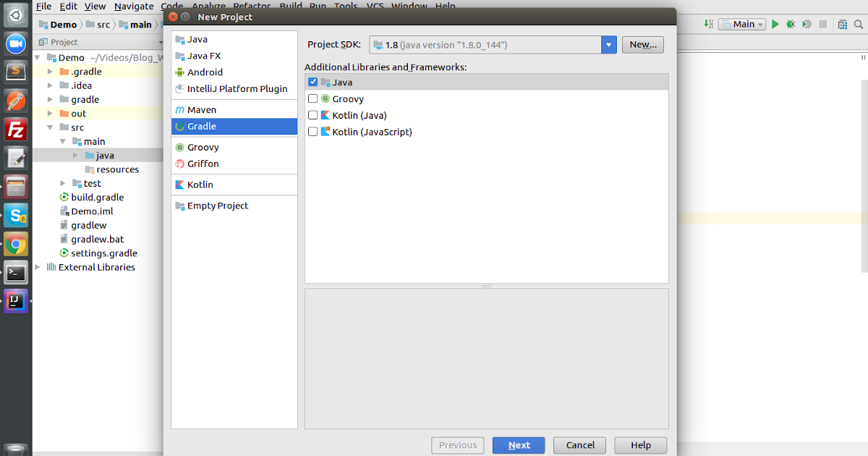This screenshot has width=868, height=456.
Task: Click the green Run button in toolbar
Action: [x=775, y=24]
